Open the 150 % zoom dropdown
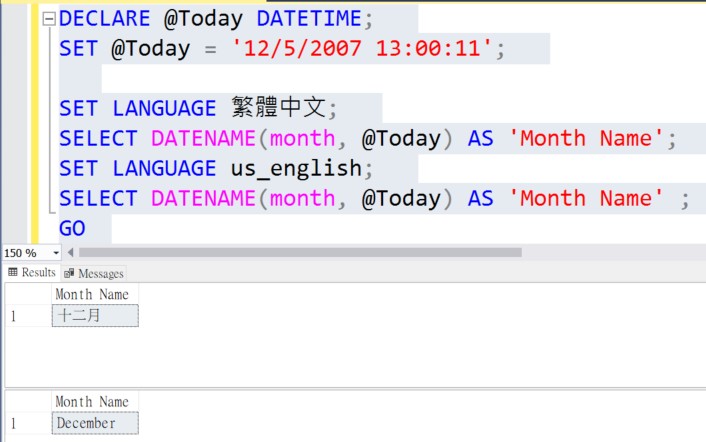The height and width of the screenshot is (442, 706). pos(56,253)
